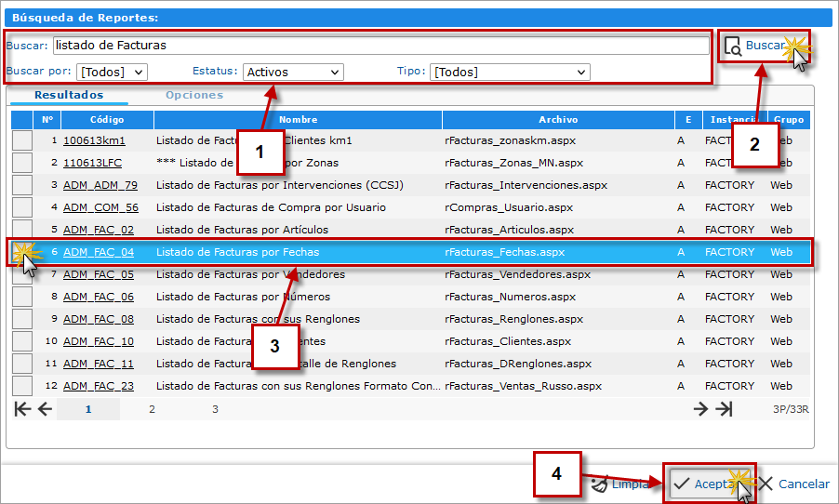Check the row selector for ADM_COM_56

[x=22, y=207]
